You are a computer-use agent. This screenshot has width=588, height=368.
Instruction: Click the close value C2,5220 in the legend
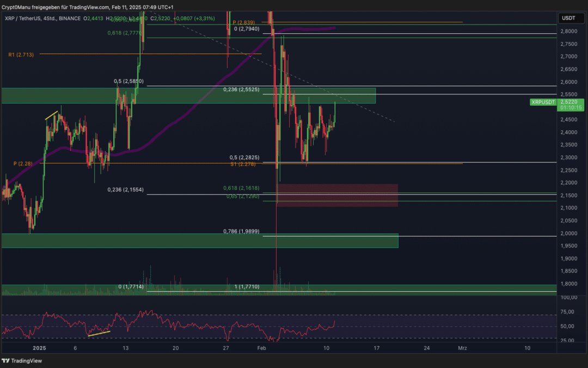pos(160,19)
